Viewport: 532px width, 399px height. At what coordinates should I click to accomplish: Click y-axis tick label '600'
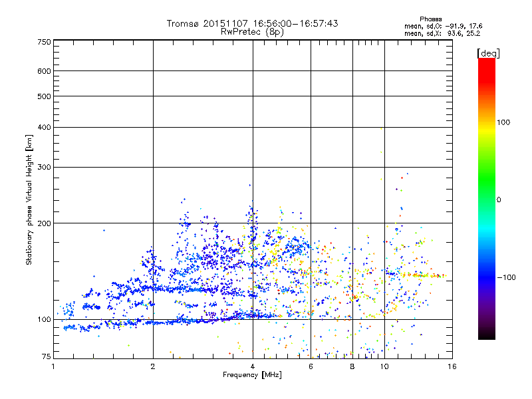44,71
